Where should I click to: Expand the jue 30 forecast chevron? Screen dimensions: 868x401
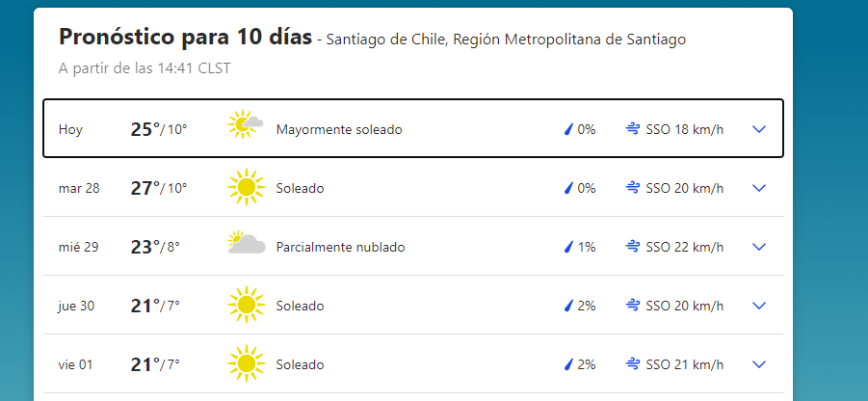click(758, 306)
